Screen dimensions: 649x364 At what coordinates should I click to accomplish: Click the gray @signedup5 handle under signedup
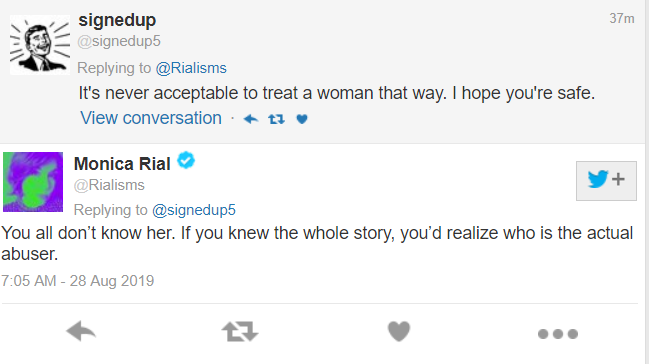tap(119, 41)
